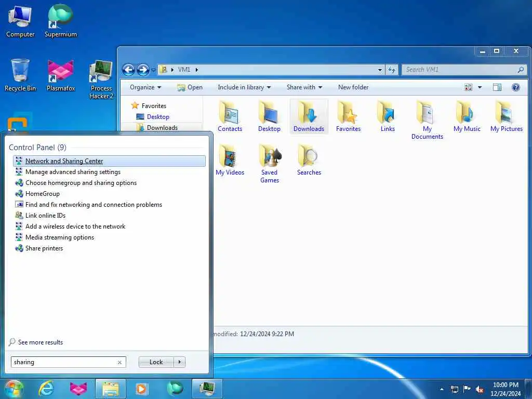The height and width of the screenshot is (399, 532).
Task: Expand the change view options arrow
Action: point(480,87)
